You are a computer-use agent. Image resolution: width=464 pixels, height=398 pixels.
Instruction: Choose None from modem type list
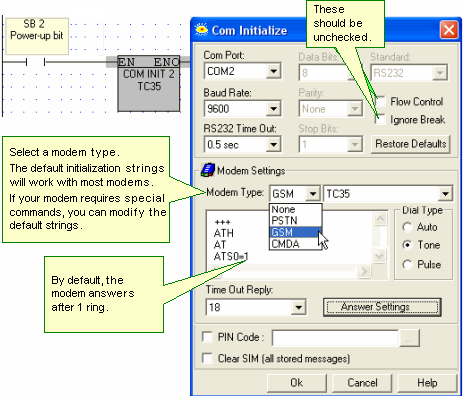(x=295, y=209)
